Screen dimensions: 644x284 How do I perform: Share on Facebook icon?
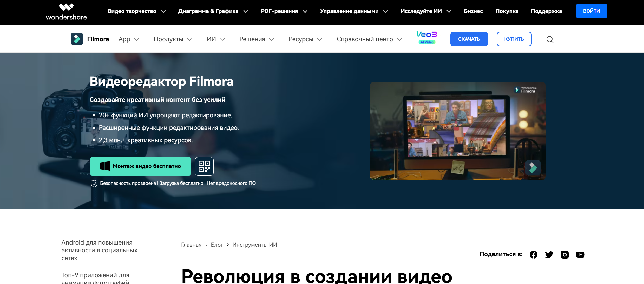pos(534,255)
